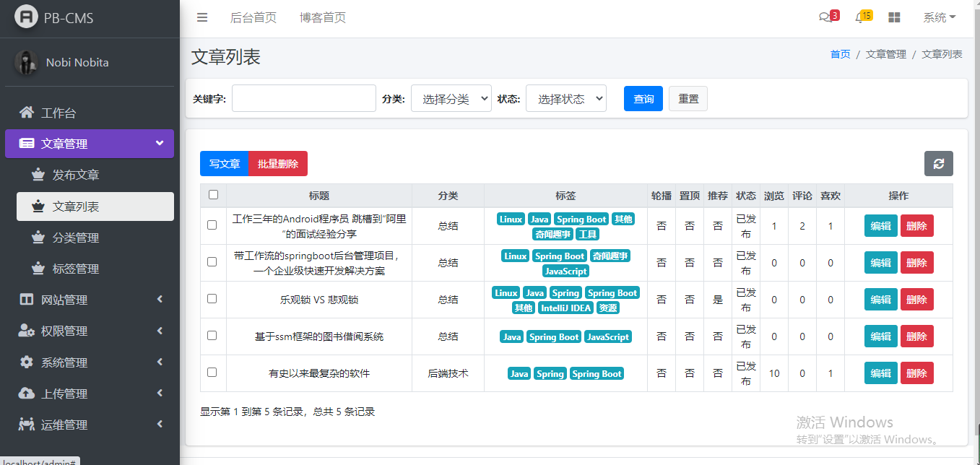Click the icon beside 运维管理
This screenshot has width=980, height=465.
pos(27,425)
